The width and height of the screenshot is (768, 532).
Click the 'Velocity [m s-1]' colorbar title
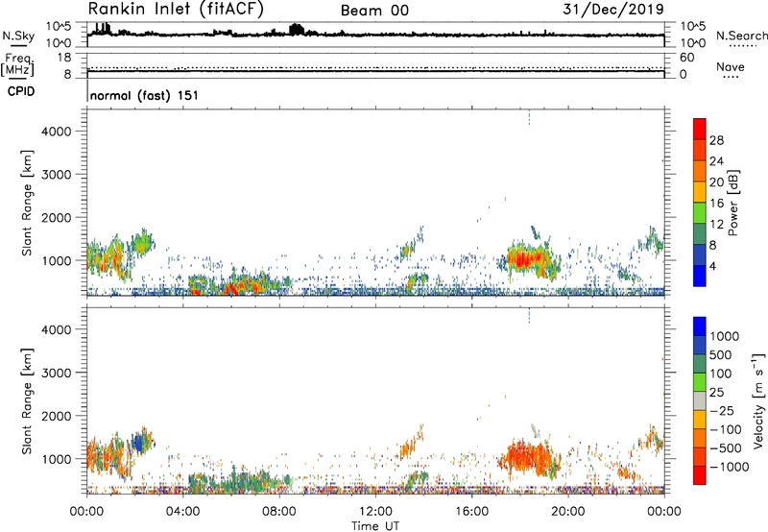point(759,400)
